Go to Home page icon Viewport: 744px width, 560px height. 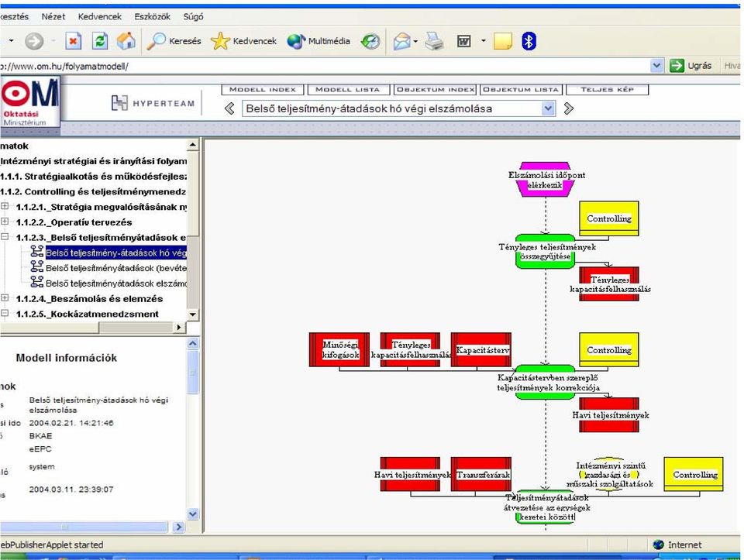[x=126, y=41]
